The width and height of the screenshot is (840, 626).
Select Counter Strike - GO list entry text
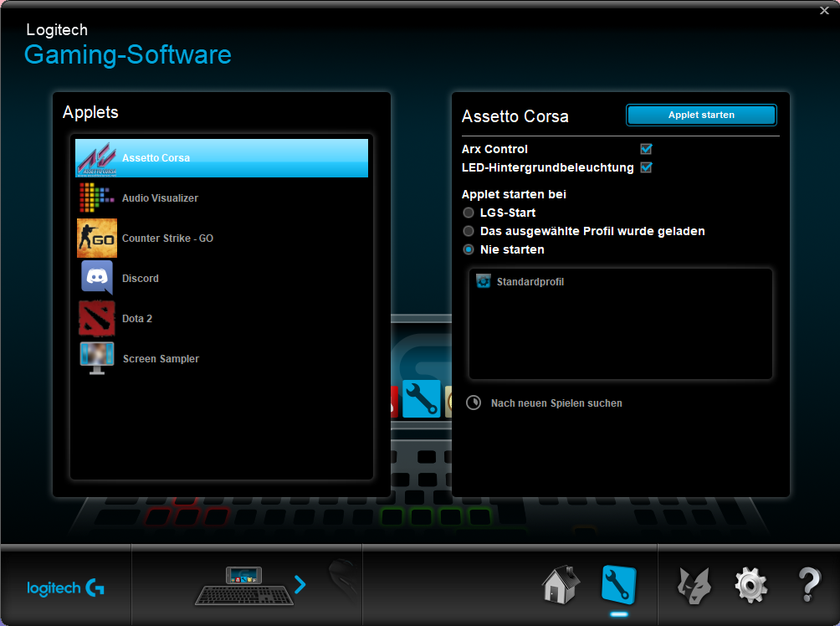(x=167, y=239)
